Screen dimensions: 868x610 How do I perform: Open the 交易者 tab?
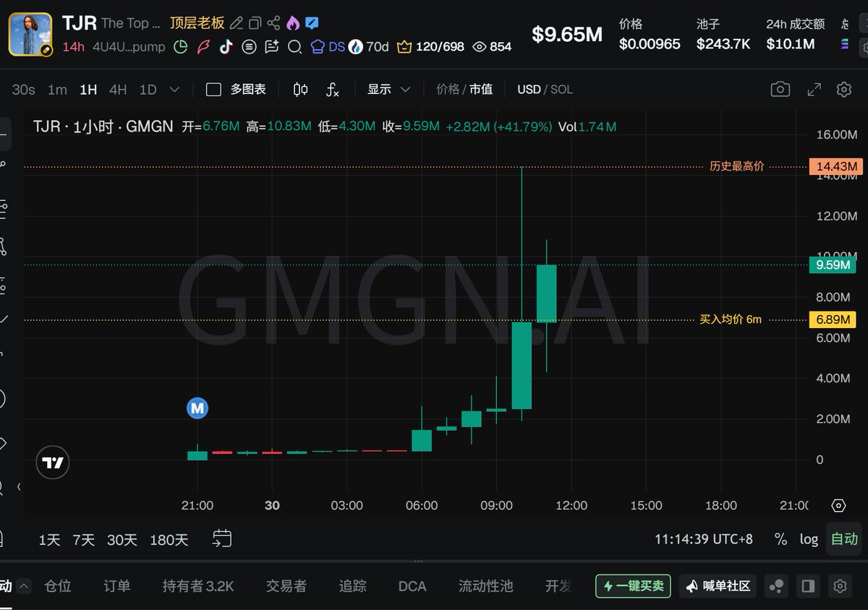point(286,586)
